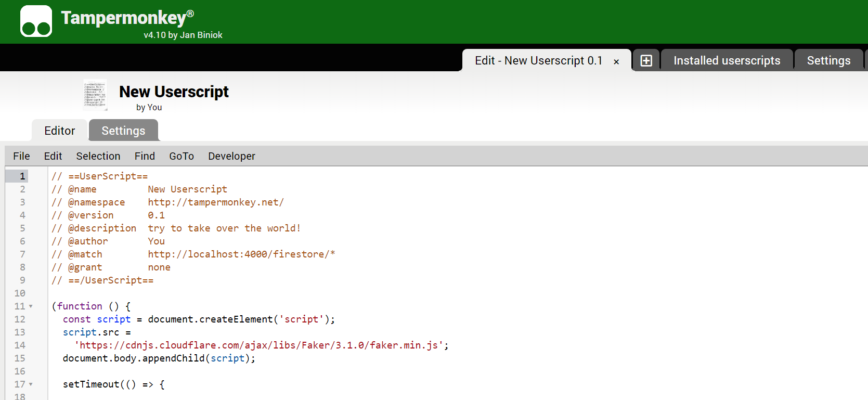This screenshot has width=868, height=400.
Task: Open the Edit menu
Action: click(53, 156)
